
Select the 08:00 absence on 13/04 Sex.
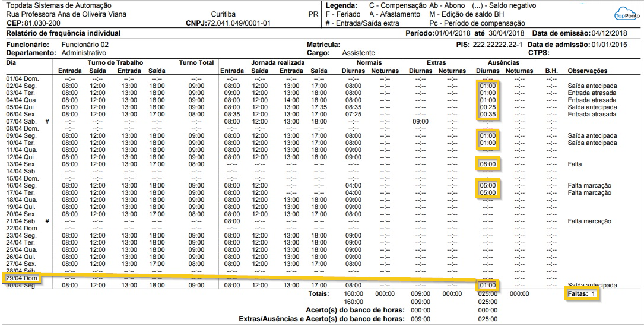point(487,164)
